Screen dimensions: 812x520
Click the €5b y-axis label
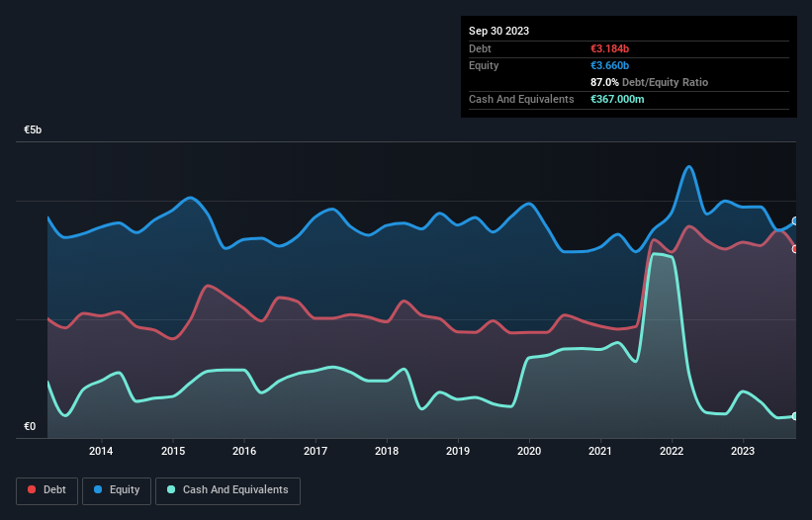click(x=33, y=130)
